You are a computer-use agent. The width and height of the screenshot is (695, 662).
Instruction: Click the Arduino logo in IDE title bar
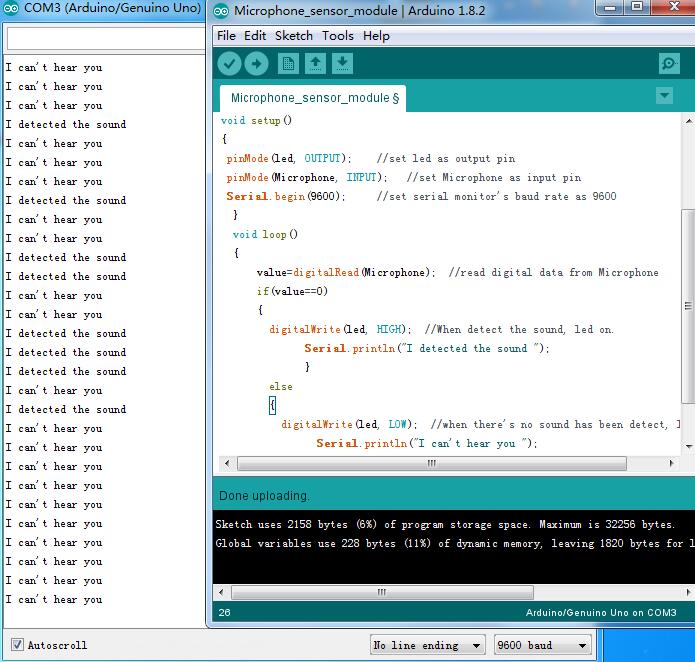pos(221,11)
